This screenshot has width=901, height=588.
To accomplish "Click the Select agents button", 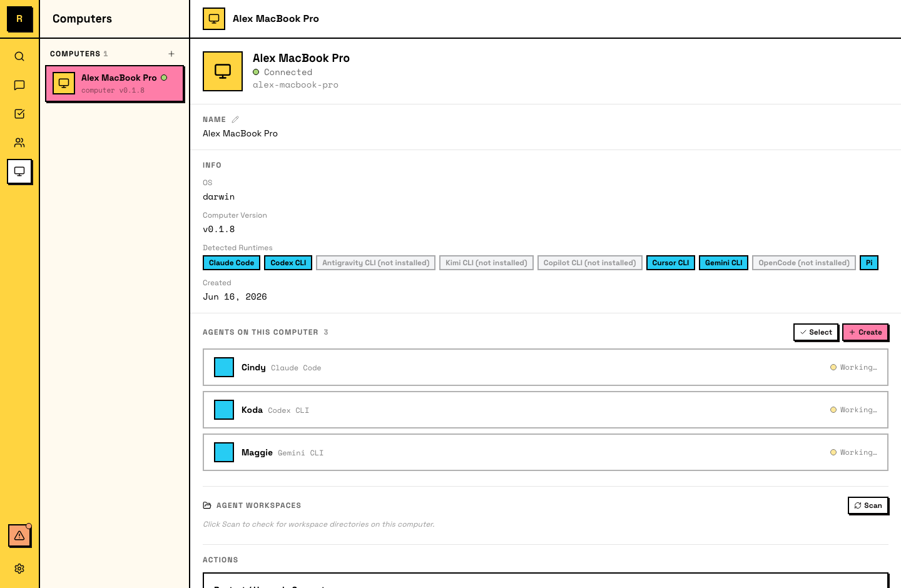I will click(816, 332).
